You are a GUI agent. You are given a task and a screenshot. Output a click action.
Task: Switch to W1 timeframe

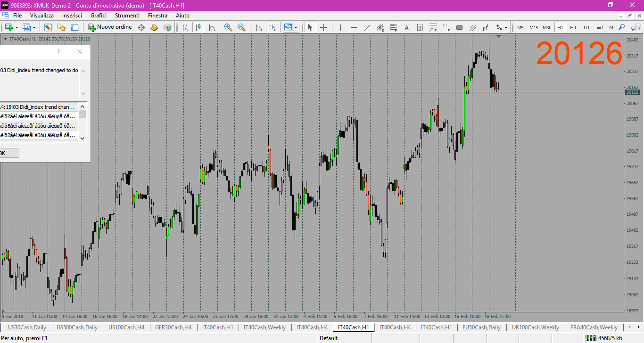[x=600, y=27]
